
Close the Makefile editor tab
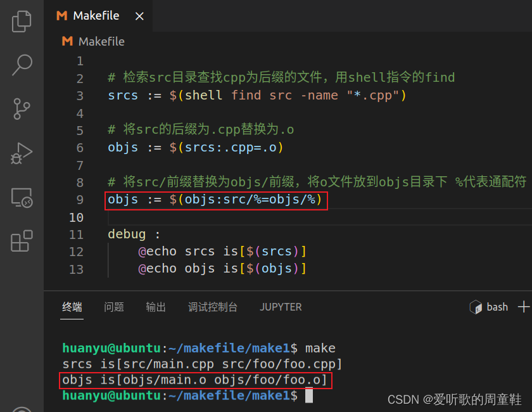[139, 16]
